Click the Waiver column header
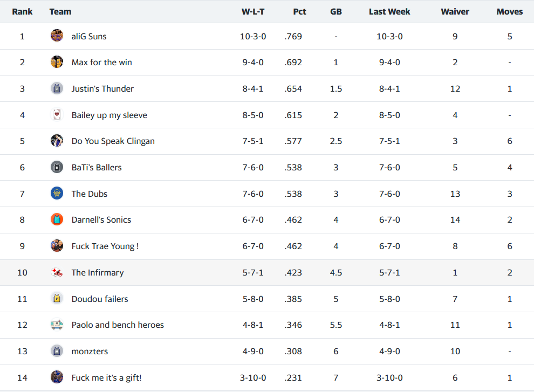This screenshot has width=534, height=392. (x=455, y=11)
